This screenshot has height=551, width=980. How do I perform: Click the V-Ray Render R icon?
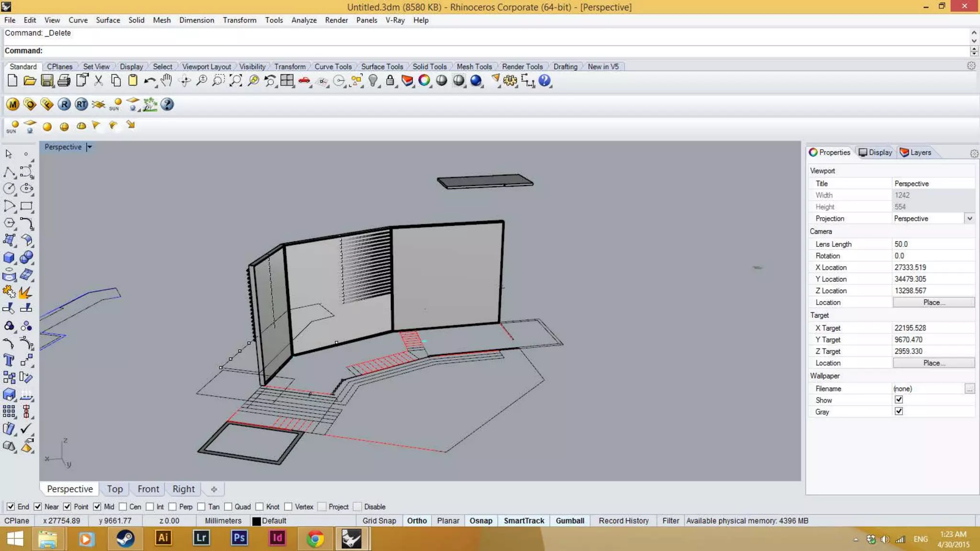click(64, 104)
